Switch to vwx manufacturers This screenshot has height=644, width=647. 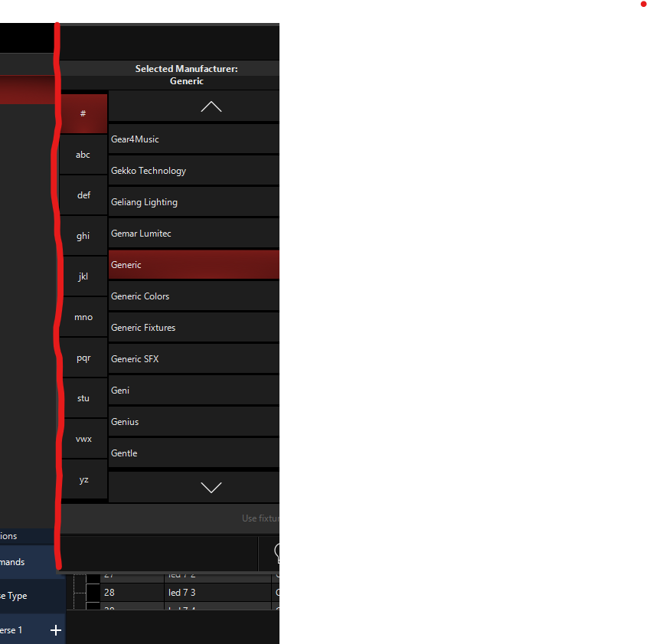83,439
